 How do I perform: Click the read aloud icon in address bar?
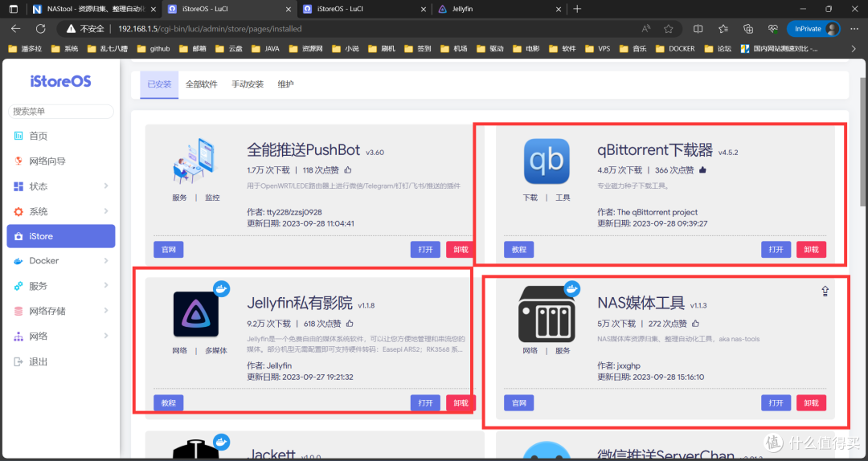[x=646, y=29]
